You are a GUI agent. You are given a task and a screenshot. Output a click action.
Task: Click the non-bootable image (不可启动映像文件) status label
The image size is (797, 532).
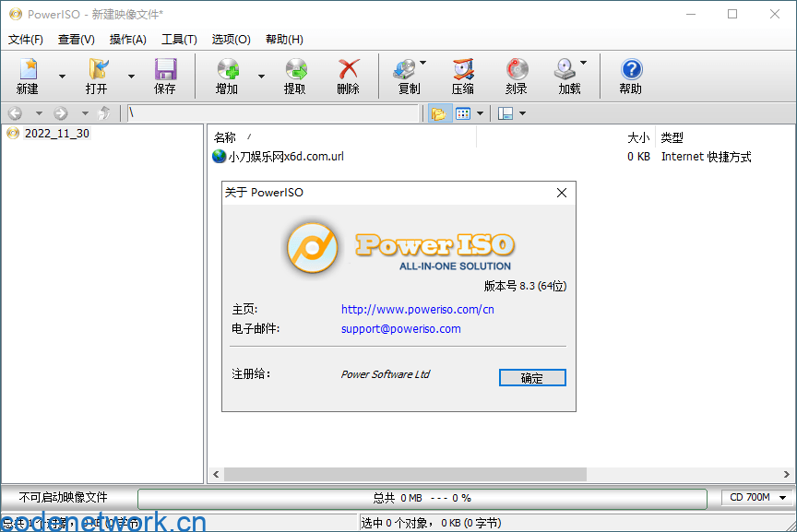click(x=63, y=498)
